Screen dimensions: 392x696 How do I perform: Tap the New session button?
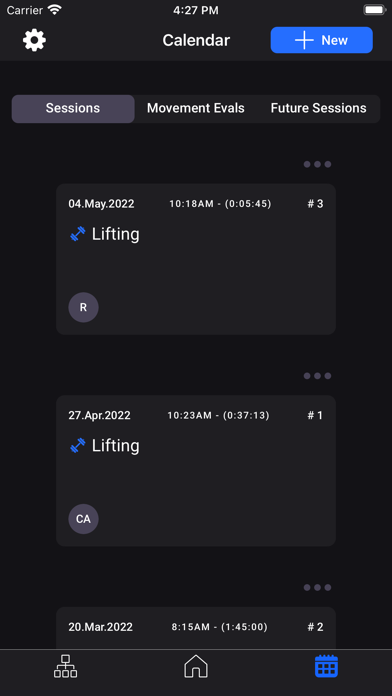321,40
